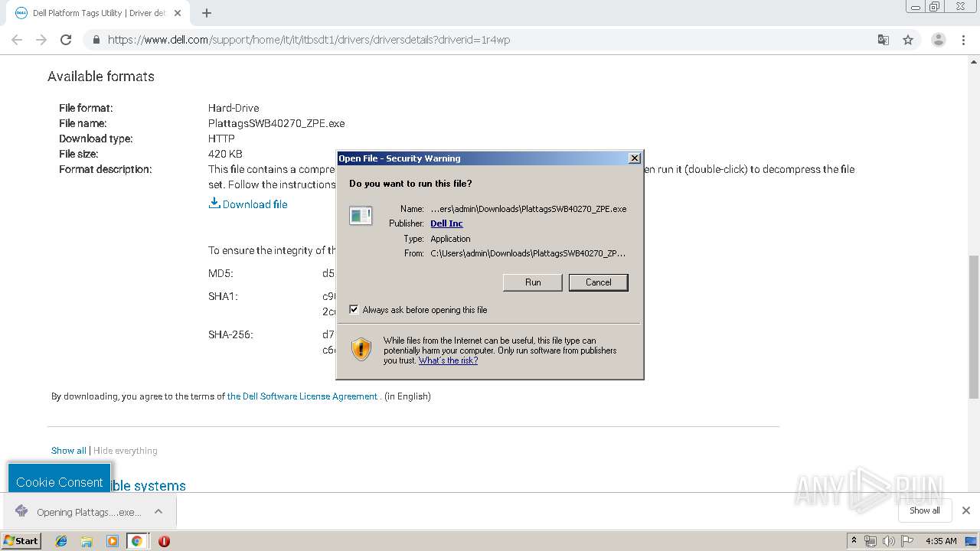The width and height of the screenshot is (980, 551).
Task: Click the 420 KB file size value
Action: pos(225,154)
